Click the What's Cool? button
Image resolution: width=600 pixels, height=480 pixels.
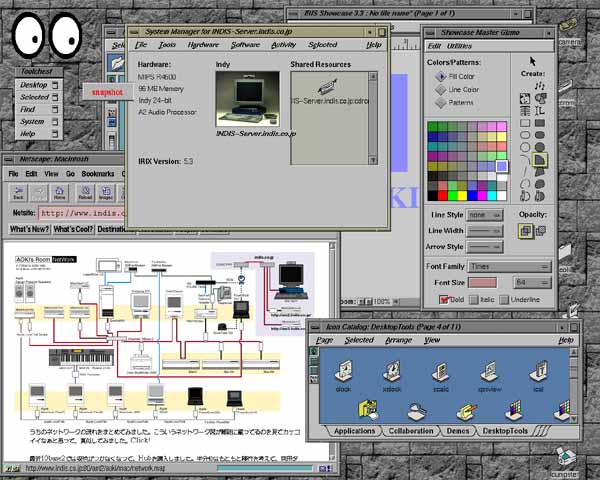73,229
